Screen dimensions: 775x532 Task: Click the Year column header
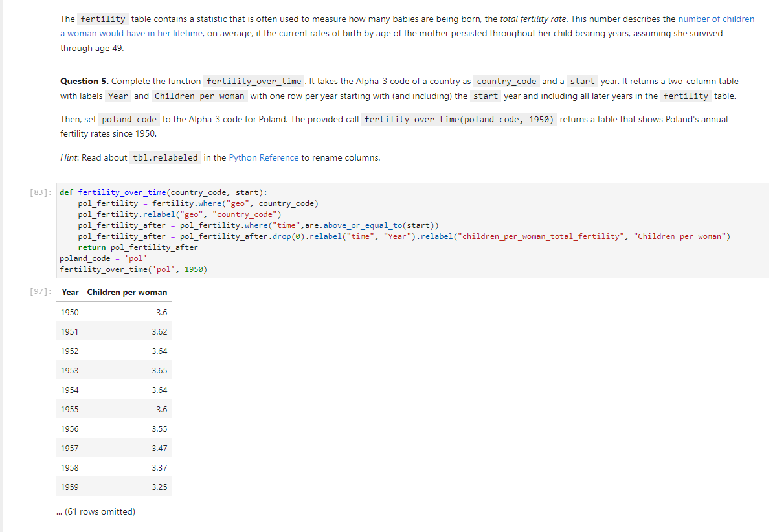click(69, 292)
